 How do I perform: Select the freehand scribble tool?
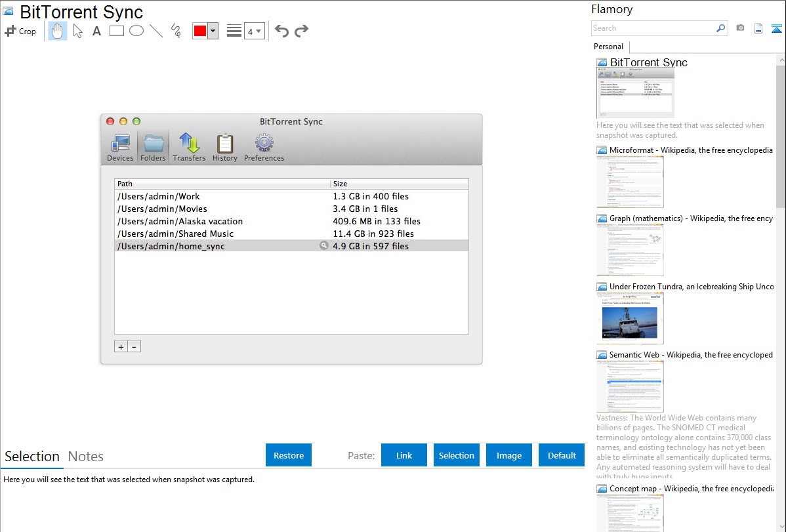point(176,31)
